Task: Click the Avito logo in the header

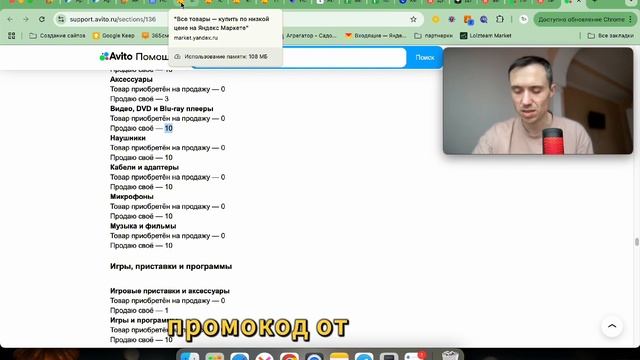Action: [x=116, y=56]
